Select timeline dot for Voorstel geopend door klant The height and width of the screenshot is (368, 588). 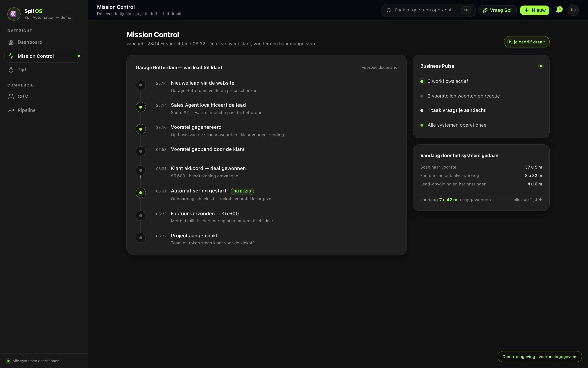(x=141, y=151)
